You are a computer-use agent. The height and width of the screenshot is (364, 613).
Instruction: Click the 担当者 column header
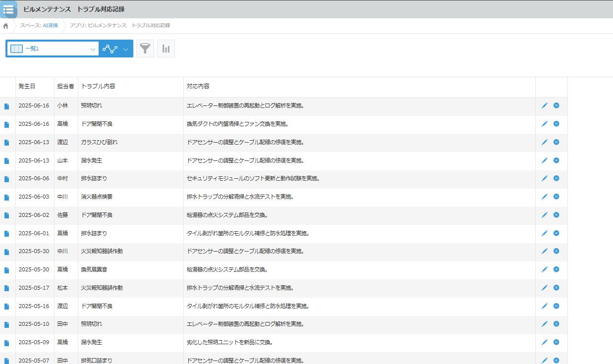tap(65, 86)
